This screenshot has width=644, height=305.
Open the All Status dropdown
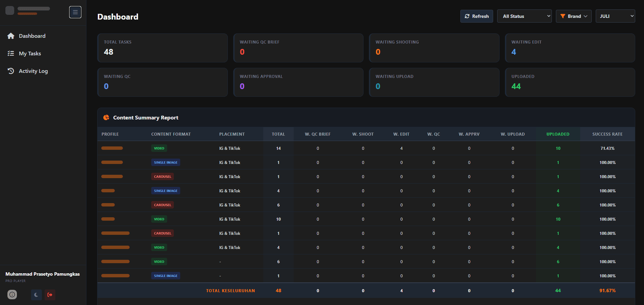524,16
